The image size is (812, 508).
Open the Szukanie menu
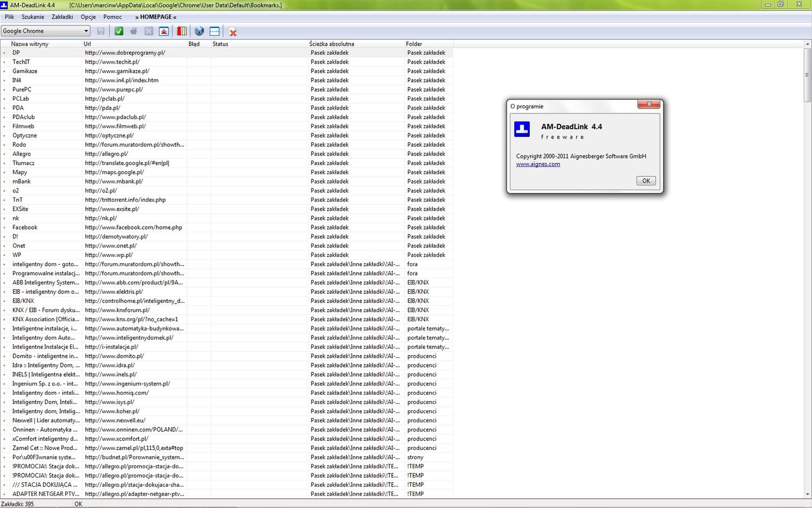33,17
